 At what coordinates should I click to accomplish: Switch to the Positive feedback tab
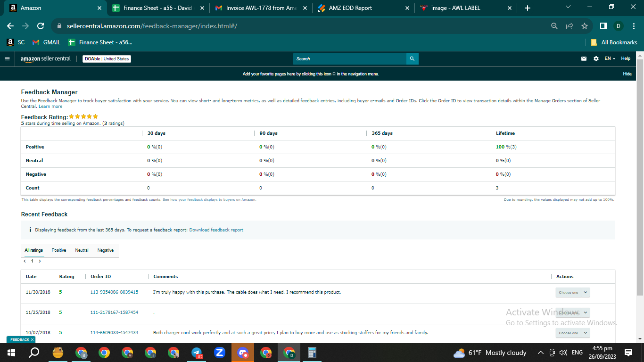59,250
